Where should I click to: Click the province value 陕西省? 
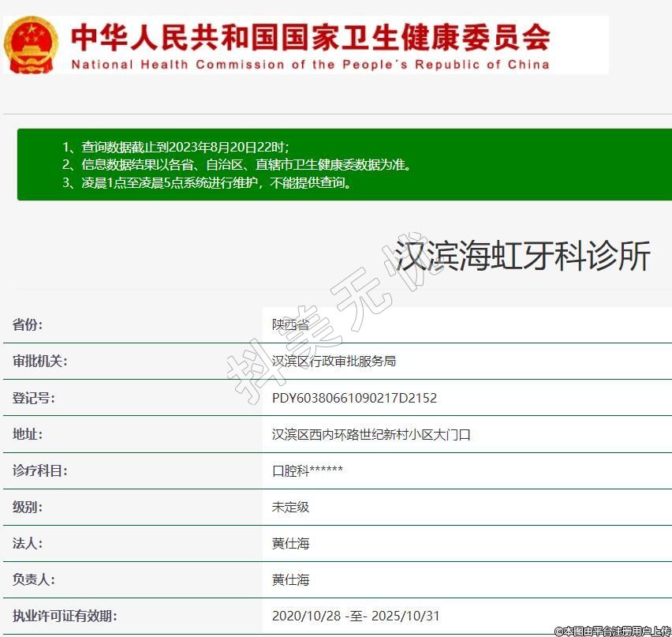tap(290, 324)
